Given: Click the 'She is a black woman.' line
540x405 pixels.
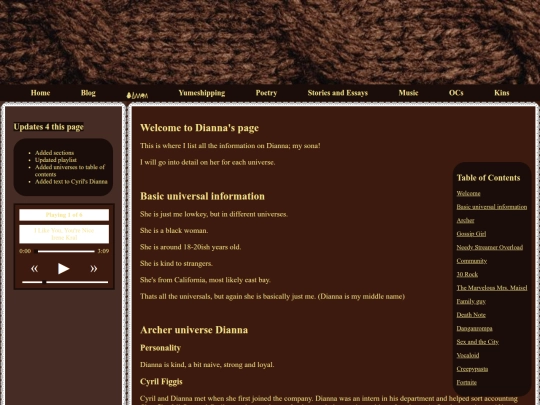Looking at the screenshot, I should 174,230.
